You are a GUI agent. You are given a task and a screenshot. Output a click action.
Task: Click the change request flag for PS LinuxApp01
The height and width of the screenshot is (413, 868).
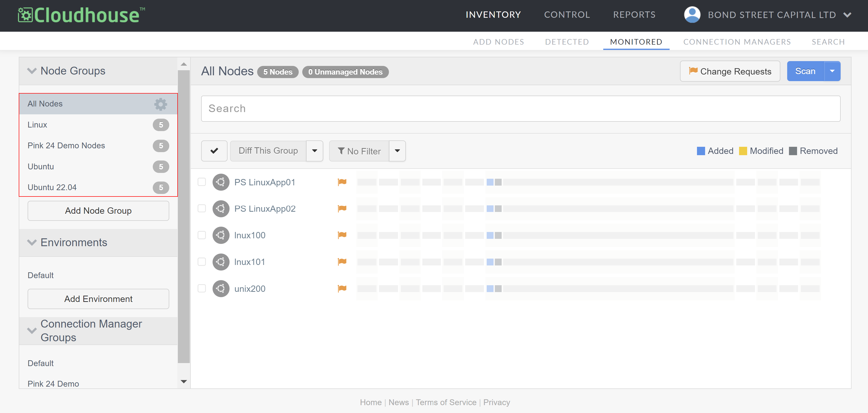pos(342,182)
